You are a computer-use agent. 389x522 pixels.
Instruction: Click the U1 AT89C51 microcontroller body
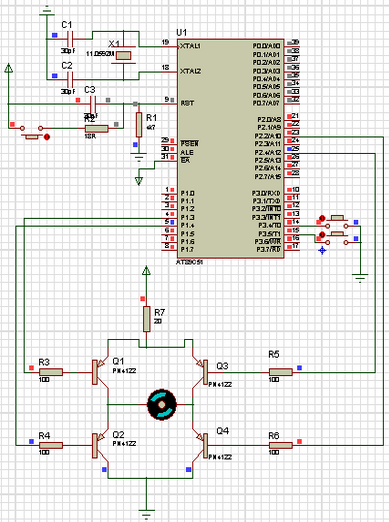[231, 149]
